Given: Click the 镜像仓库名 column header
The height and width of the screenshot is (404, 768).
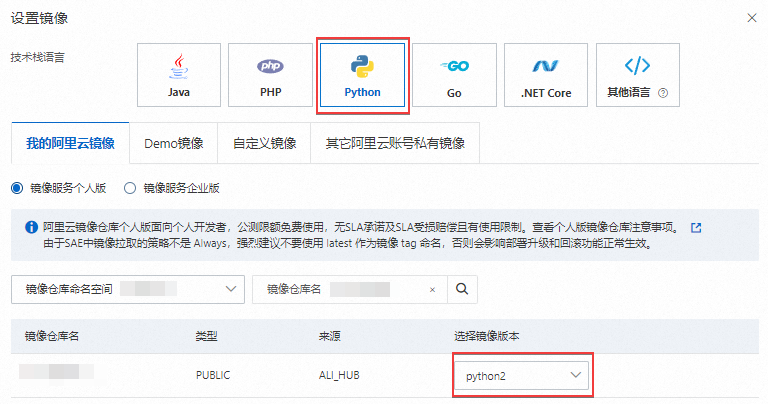Looking at the screenshot, I should click(x=52, y=336).
